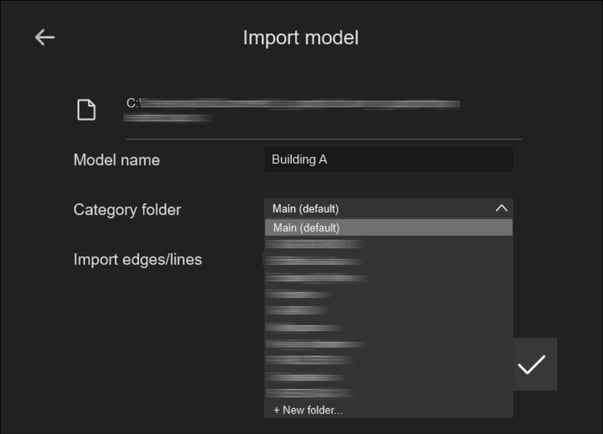Select first blurred folder below Main (default)
The width and height of the screenshot is (603, 434).
point(314,244)
